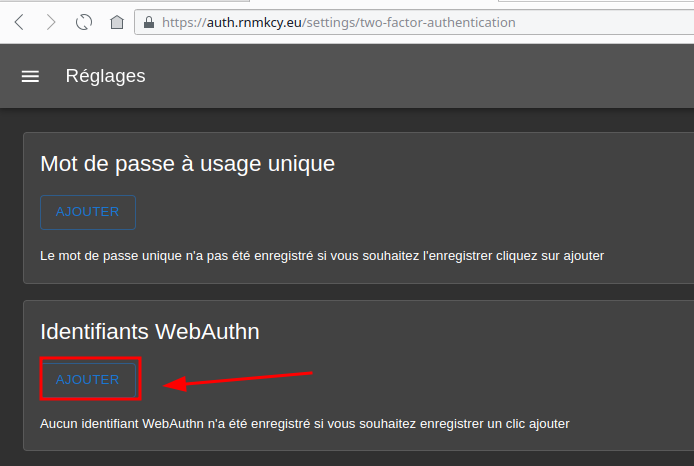The height and width of the screenshot is (466, 694).
Task: Go to the browser home page icon
Action: (117, 22)
